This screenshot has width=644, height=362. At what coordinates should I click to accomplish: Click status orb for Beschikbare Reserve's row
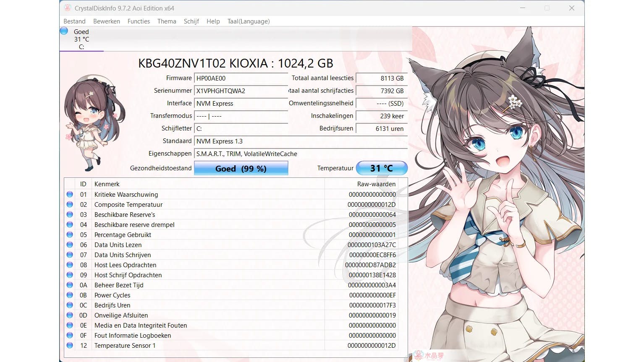[70, 214]
